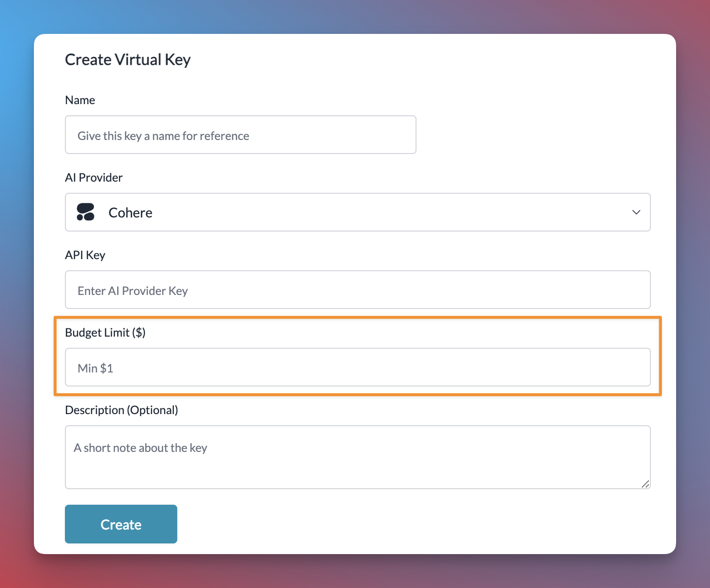Click the "AI Provider" label
This screenshot has height=588, width=710.
pyautogui.click(x=93, y=178)
